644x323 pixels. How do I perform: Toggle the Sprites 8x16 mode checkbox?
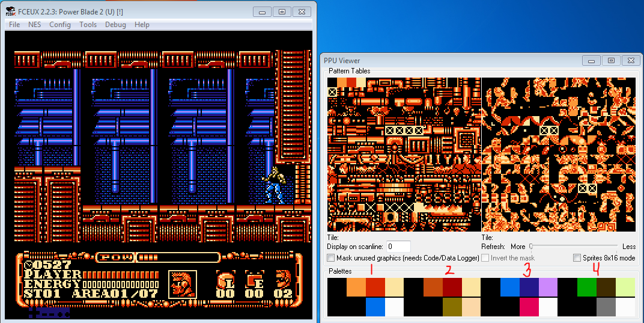577,258
